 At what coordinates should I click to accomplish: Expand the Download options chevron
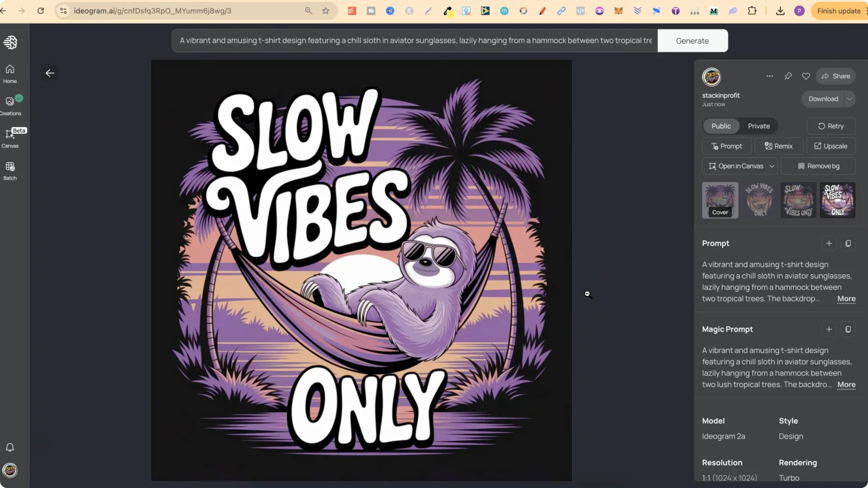849,99
